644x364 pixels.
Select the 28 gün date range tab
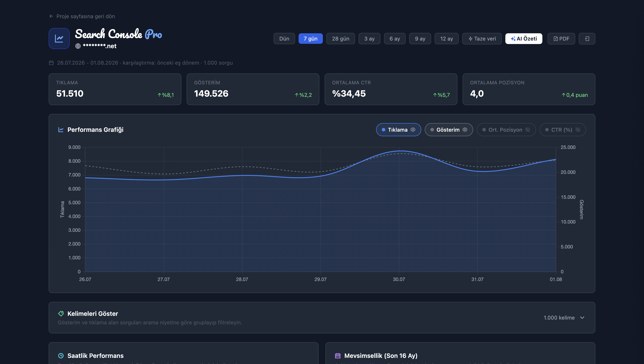[340, 39]
